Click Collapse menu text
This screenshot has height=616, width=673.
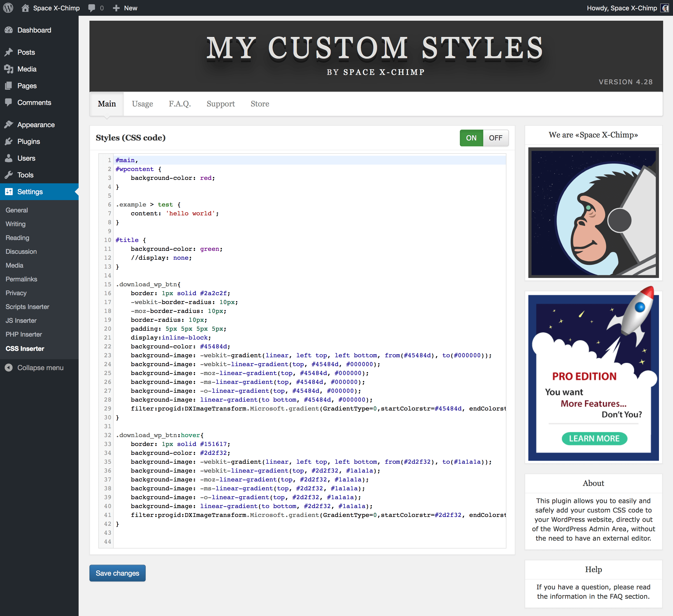[40, 368]
